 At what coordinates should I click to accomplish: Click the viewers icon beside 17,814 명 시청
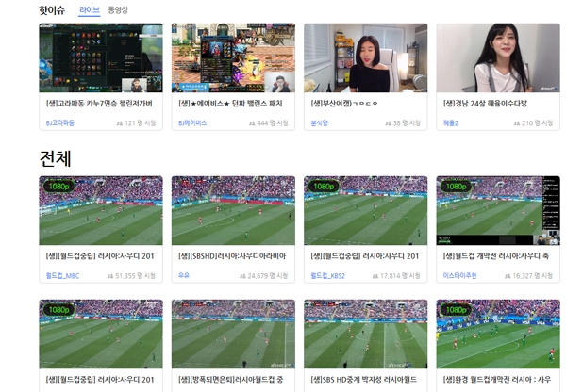tap(375, 276)
